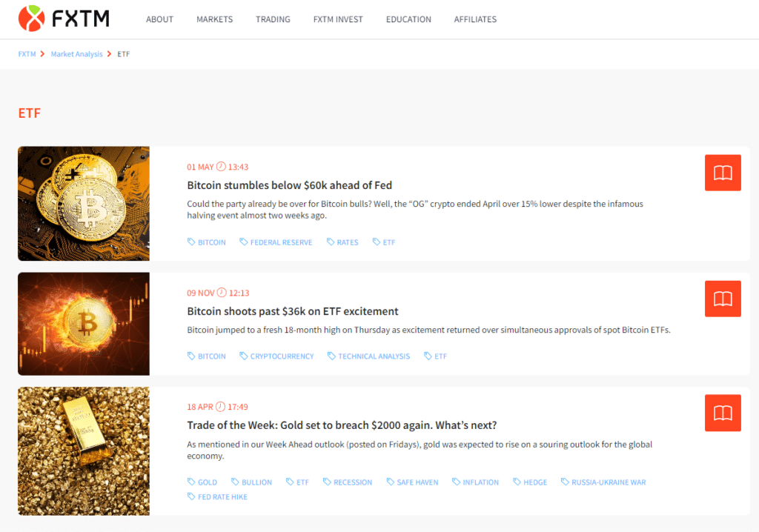
Task: Go to FXTM breadcrumb link
Action: coord(27,54)
